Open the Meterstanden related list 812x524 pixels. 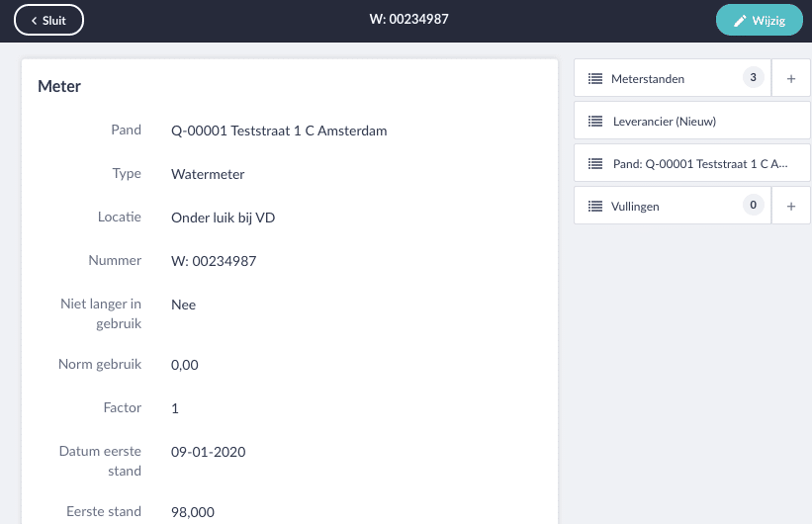tap(673, 78)
